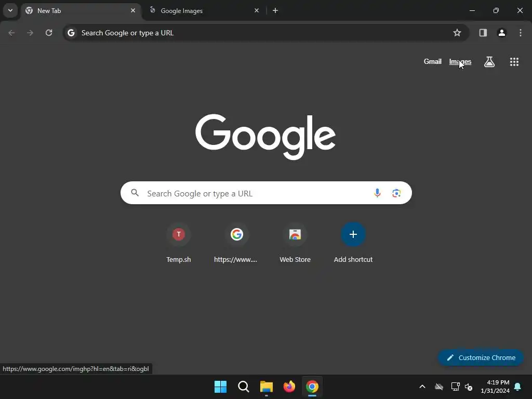The image size is (532, 399).
Task: Click Add shortcut button
Action: coord(353,243)
